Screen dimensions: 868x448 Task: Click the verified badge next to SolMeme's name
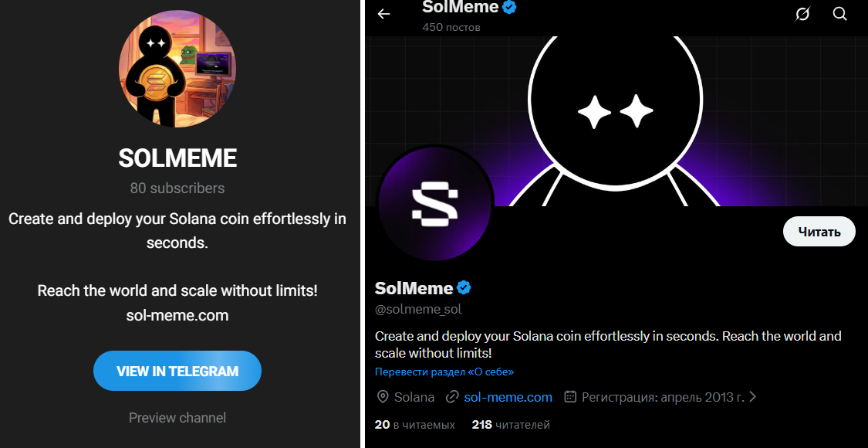462,287
